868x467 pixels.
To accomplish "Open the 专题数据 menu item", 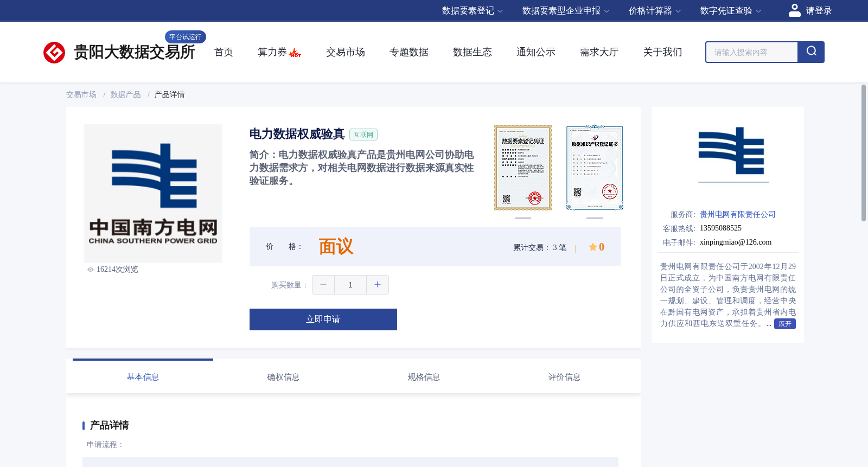I will pyautogui.click(x=409, y=52).
